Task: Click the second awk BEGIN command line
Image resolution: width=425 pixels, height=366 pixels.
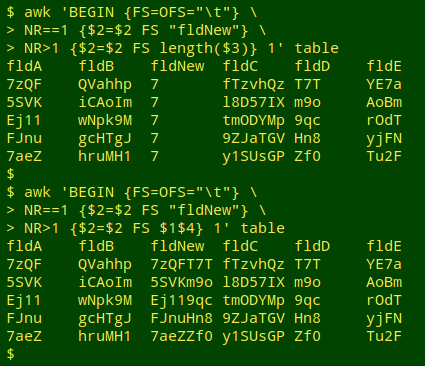Action: click(x=132, y=192)
